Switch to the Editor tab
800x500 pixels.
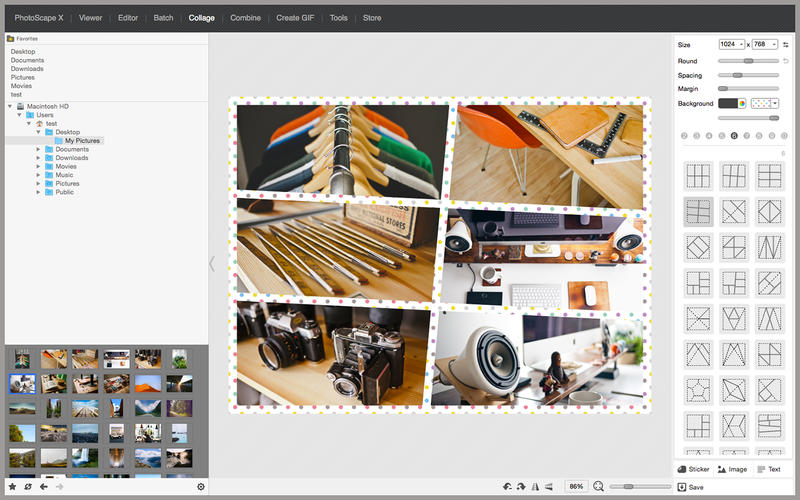click(x=128, y=17)
